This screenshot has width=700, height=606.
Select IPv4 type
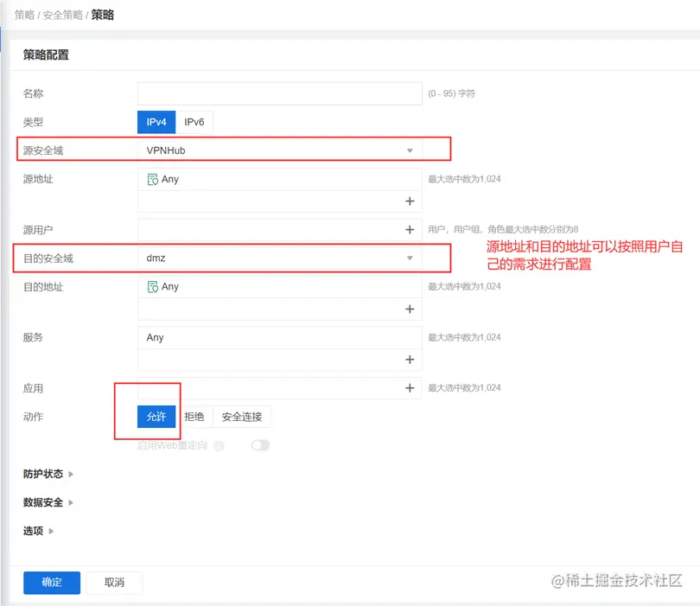point(156,122)
